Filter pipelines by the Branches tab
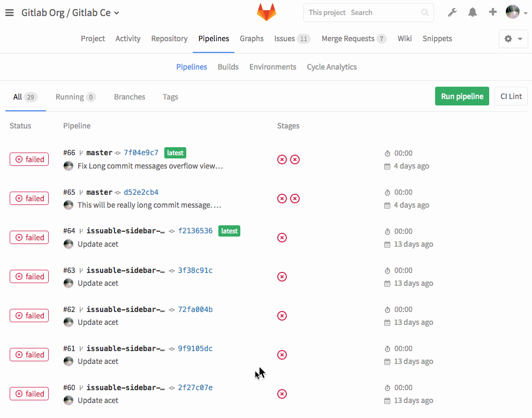Screen dimensions: 532x418 pyautogui.click(x=130, y=97)
